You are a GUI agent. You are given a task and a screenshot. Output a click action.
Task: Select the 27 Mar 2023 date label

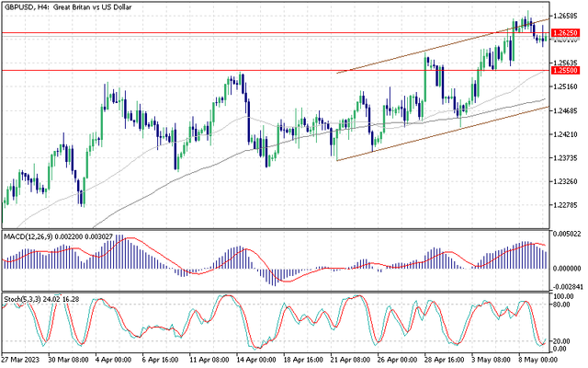20,361
